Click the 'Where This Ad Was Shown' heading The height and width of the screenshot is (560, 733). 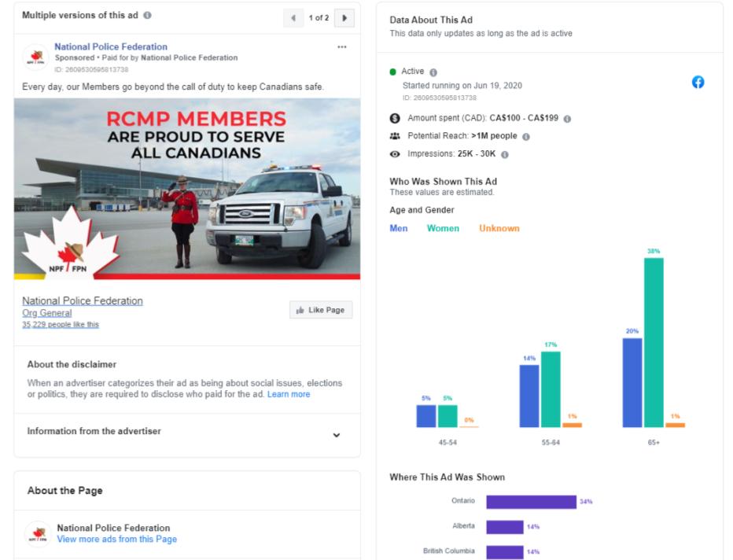448,477
